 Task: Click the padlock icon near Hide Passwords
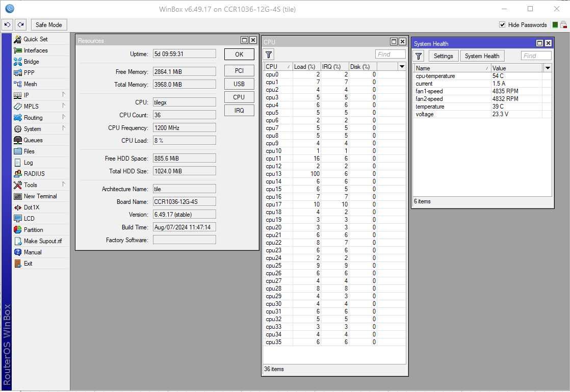[x=563, y=24]
